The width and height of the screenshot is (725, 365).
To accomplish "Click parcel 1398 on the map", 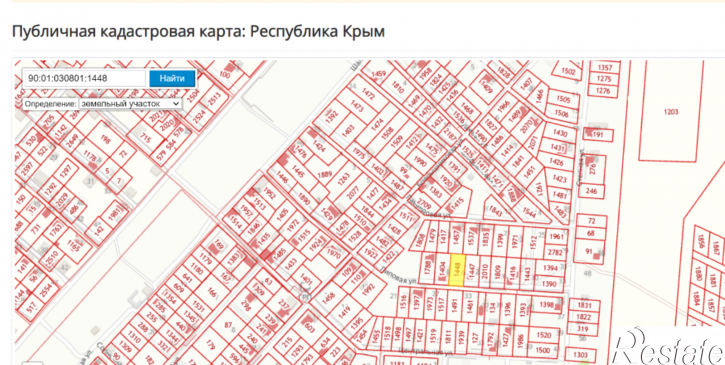I will click(547, 304).
